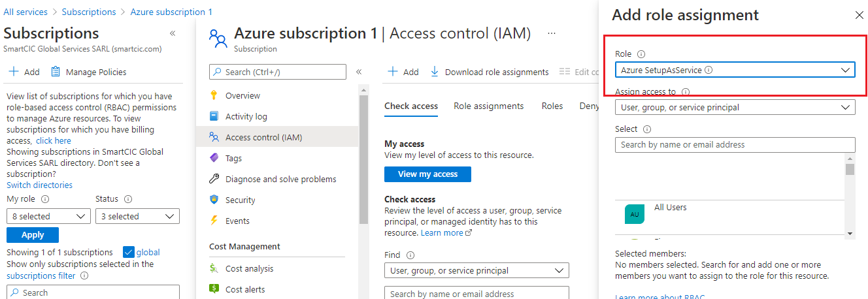Toggle the global checkbox

click(128, 252)
